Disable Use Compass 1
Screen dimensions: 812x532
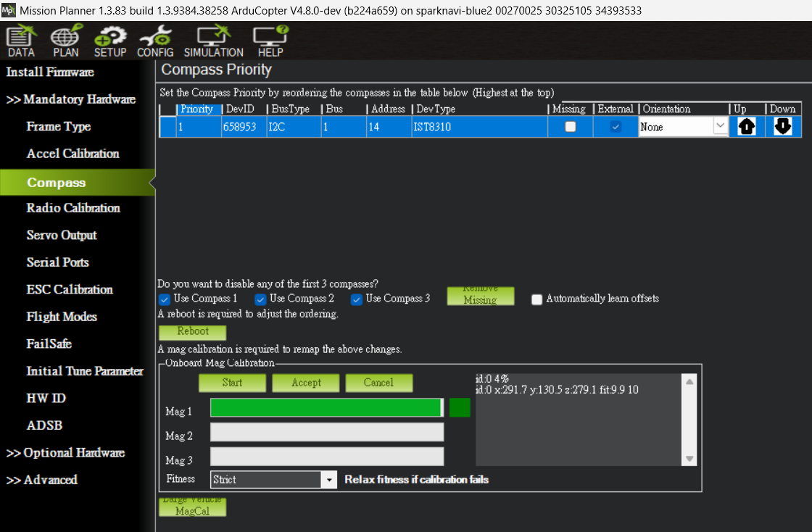[165, 299]
